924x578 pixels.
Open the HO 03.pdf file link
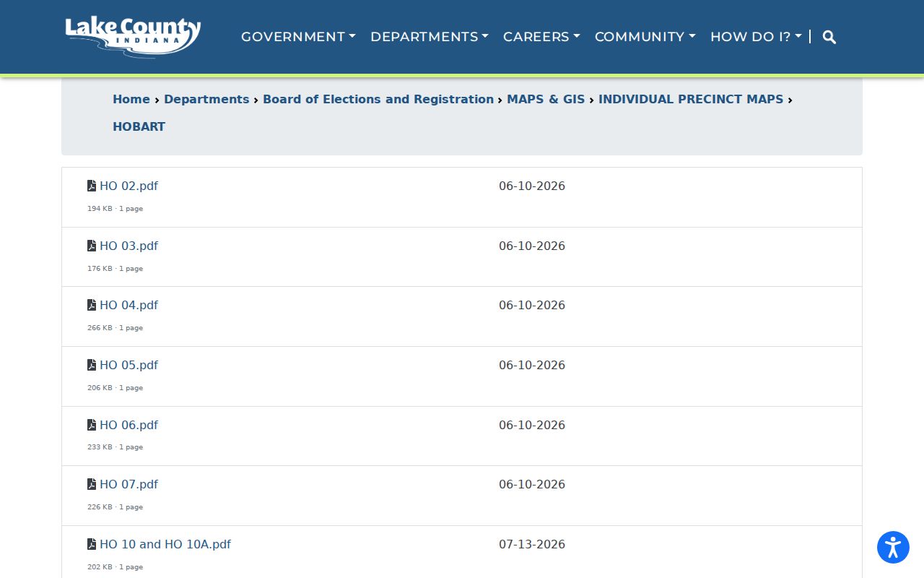[x=128, y=246]
